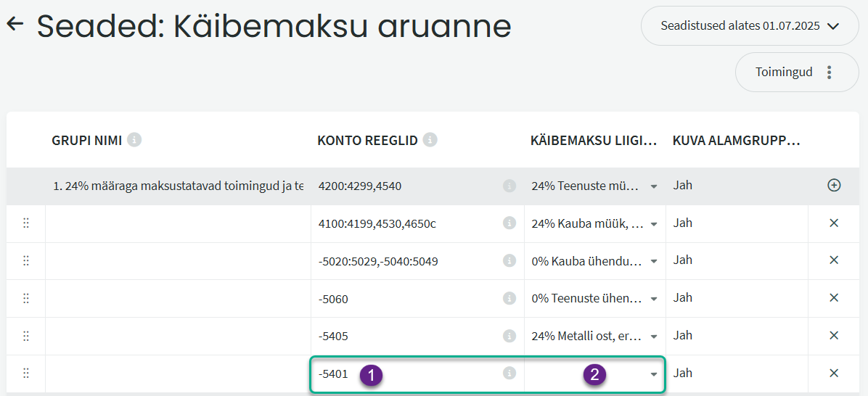Delete the 4100:4199,4530,4650c row
The image size is (868, 396).
pyautogui.click(x=834, y=223)
